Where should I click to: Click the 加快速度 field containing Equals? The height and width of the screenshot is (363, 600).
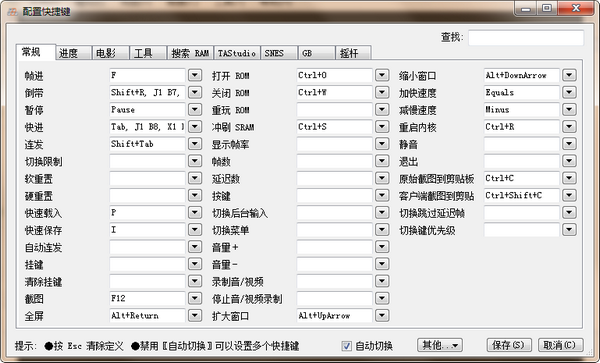(x=522, y=92)
